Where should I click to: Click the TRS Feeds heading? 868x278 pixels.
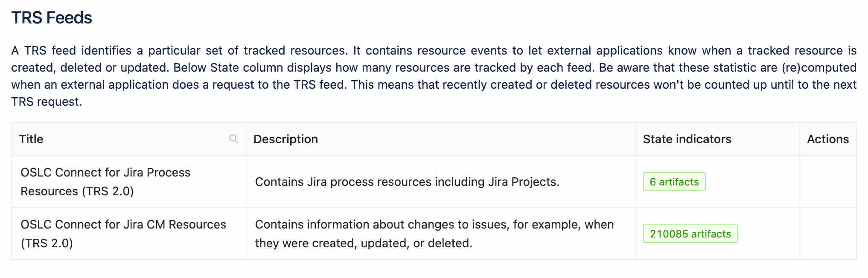(52, 18)
